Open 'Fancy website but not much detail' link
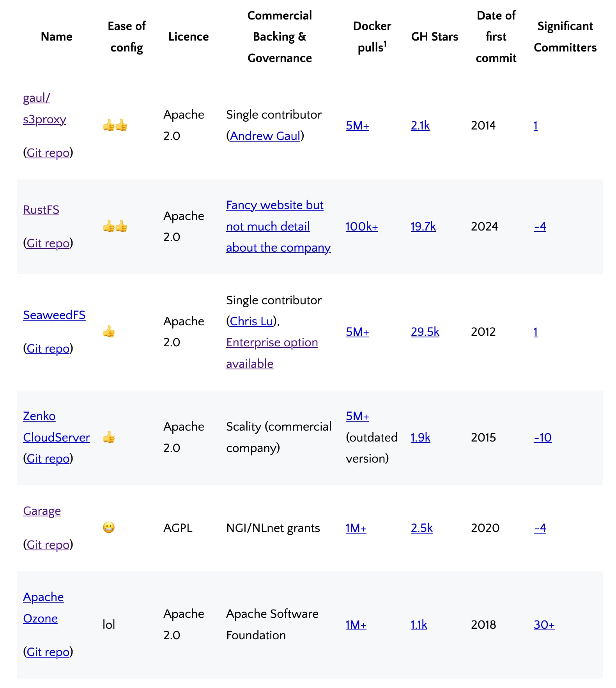 (274, 205)
